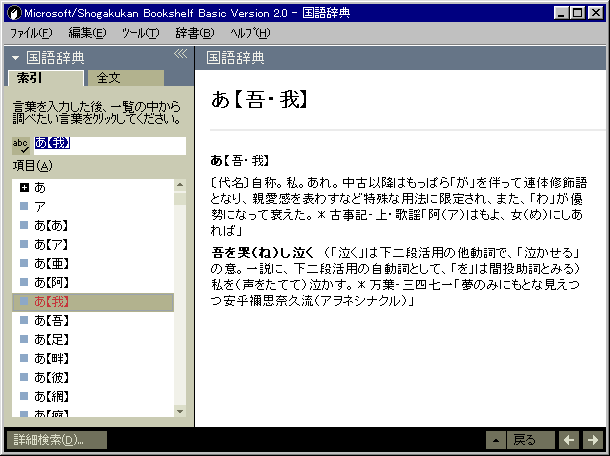Viewport: 610px width, 456px height.
Task: Click the abc spell-check icon beside search field
Action: click(x=21, y=145)
